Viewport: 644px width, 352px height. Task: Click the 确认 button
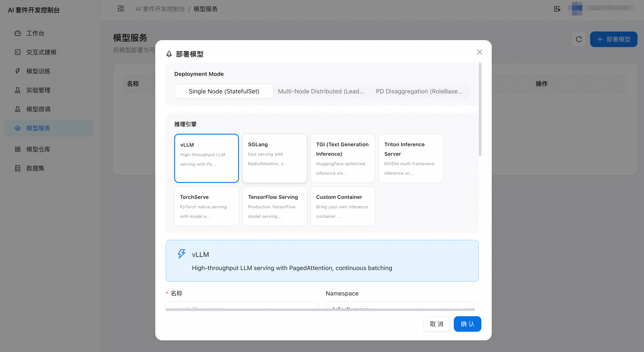pyautogui.click(x=468, y=324)
